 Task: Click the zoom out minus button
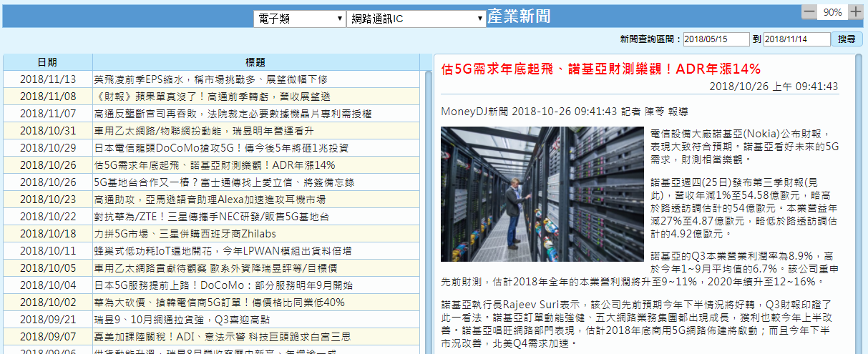(x=809, y=11)
